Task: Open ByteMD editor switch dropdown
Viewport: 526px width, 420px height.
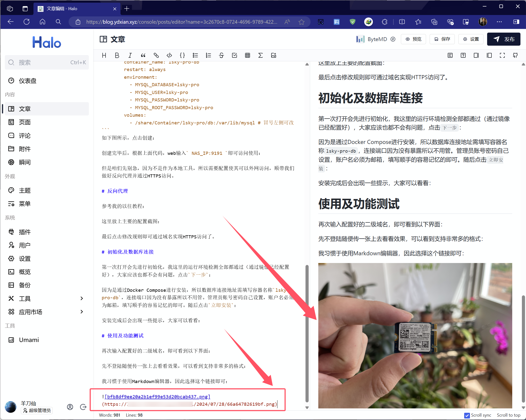Action: [393, 39]
